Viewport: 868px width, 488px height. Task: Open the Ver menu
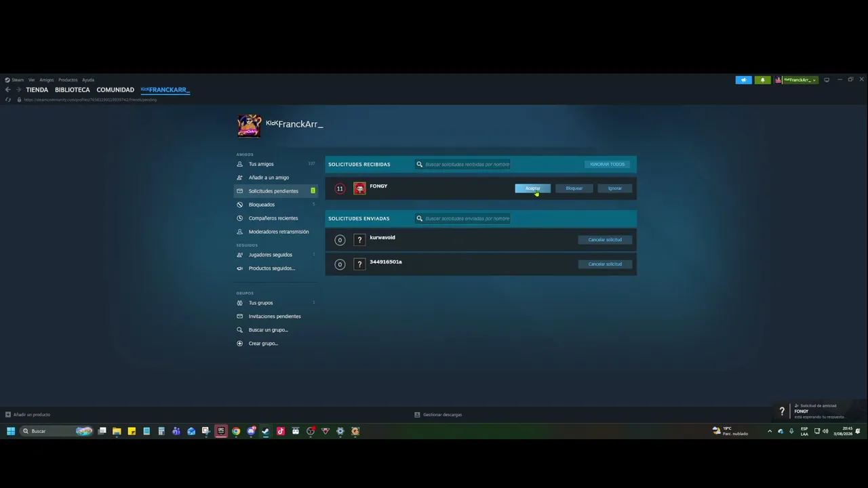pyautogui.click(x=31, y=80)
